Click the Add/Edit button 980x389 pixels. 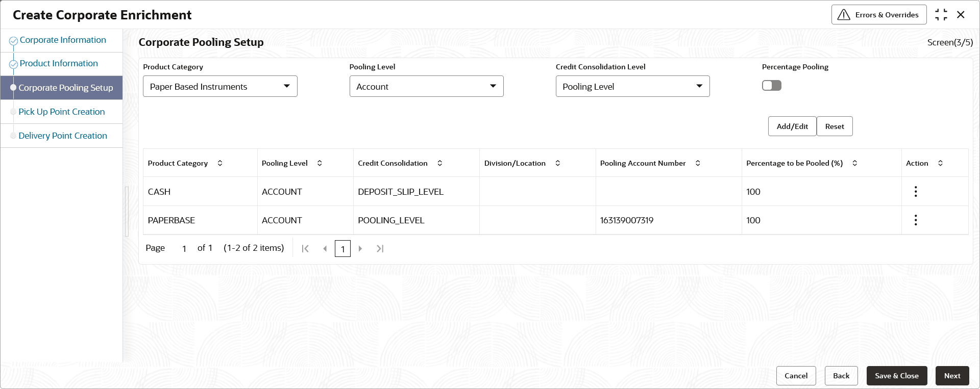pos(792,126)
